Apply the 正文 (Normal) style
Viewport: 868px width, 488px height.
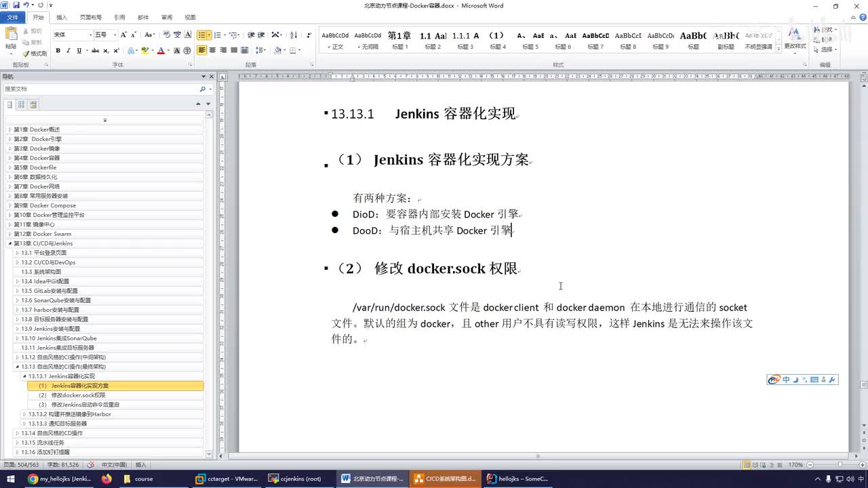click(335, 41)
